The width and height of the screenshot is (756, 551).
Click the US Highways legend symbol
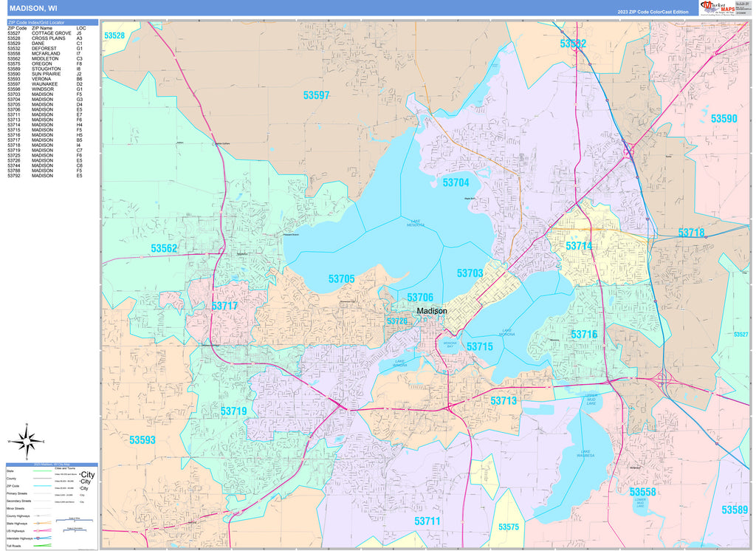coord(43,529)
